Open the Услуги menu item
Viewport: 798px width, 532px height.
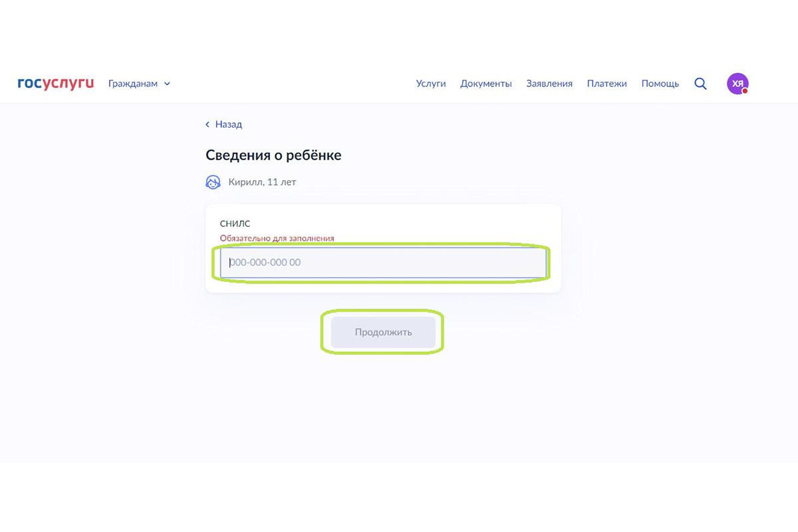(x=431, y=84)
